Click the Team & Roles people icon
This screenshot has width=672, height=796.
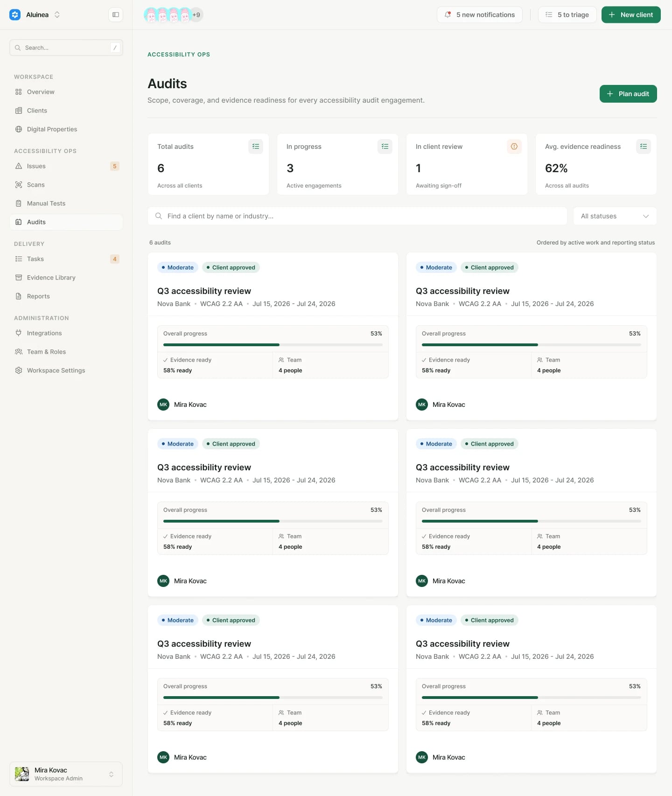[19, 352]
